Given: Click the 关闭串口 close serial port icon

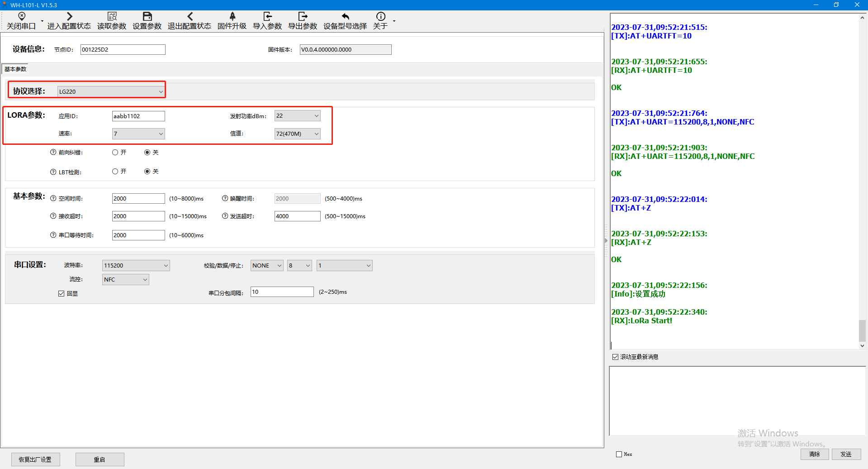Looking at the screenshot, I should tap(21, 17).
